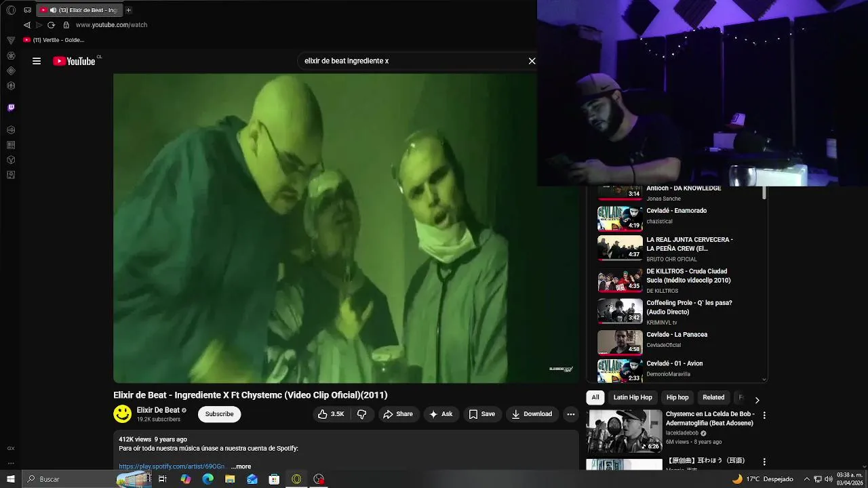Subscribe to Elixir De Beat
Image resolution: width=868 pixels, height=488 pixels.
[219, 414]
